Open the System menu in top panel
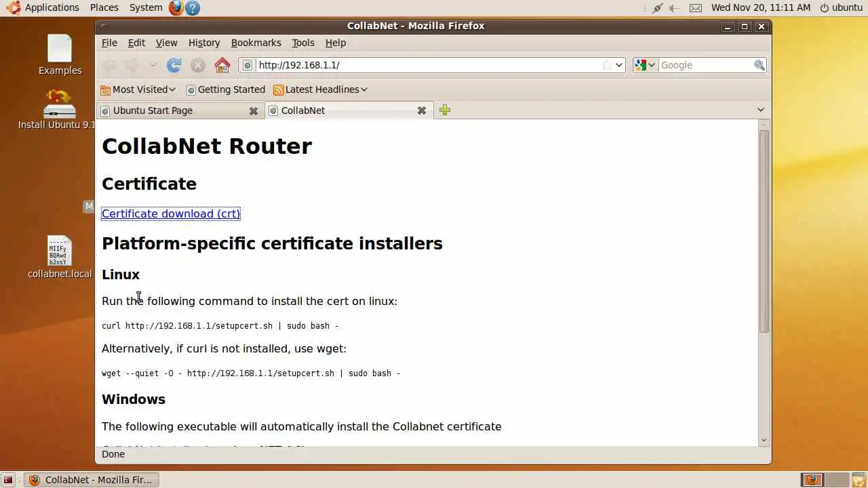The height and width of the screenshot is (488, 868). [x=146, y=7]
